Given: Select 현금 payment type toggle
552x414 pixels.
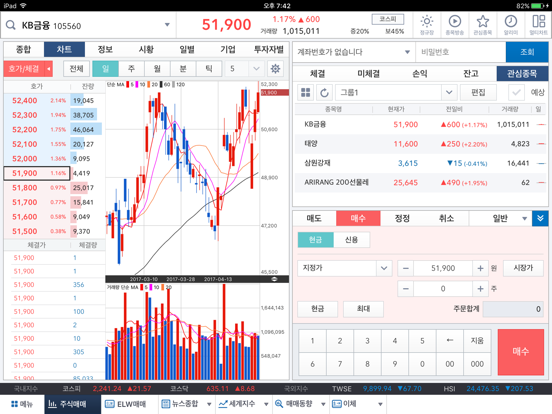Looking at the screenshot, I should point(315,240).
